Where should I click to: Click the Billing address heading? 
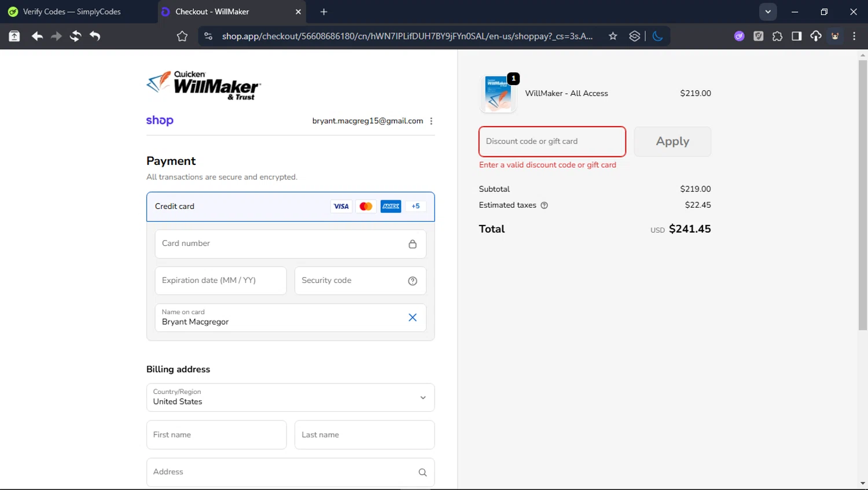(178, 369)
